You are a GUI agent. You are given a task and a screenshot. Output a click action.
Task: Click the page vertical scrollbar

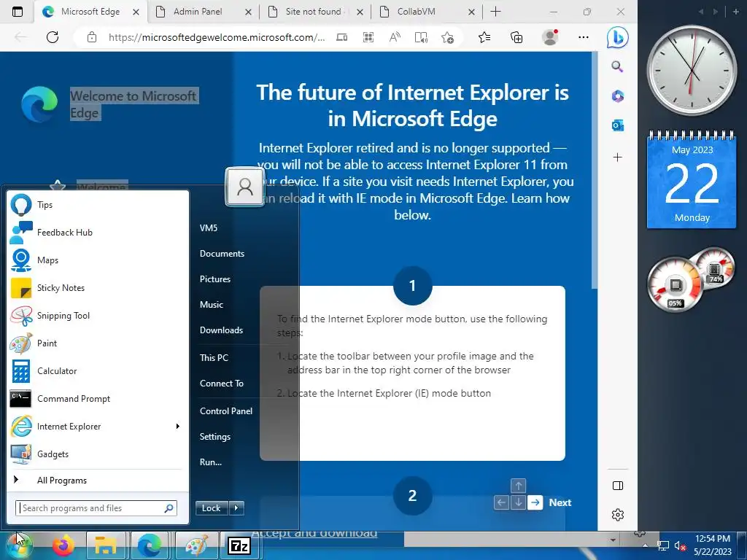pyautogui.click(x=594, y=171)
